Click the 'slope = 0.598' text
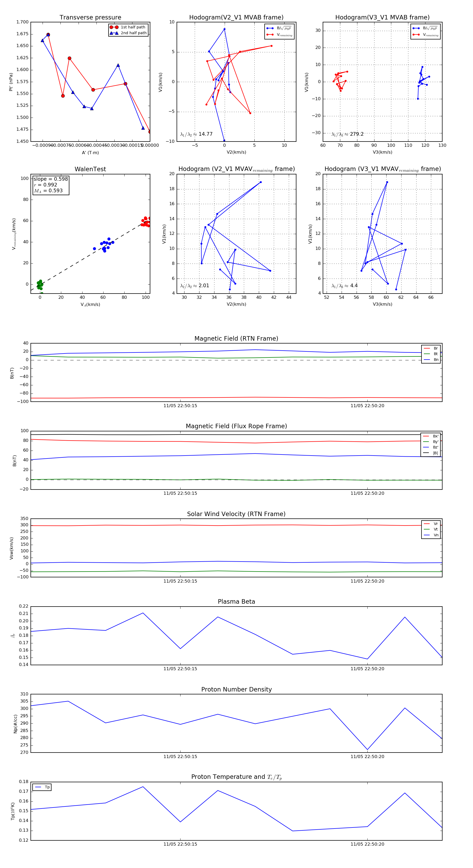 50,179
